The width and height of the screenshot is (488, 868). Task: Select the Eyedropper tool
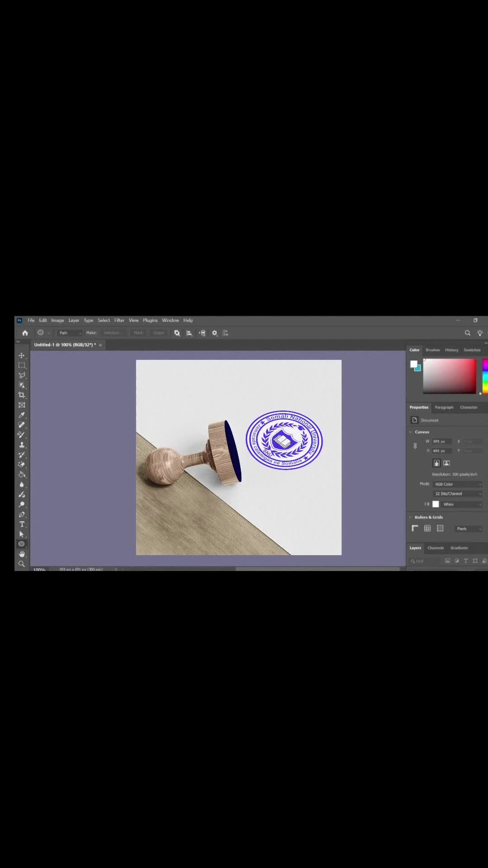(x=21, y=415)
